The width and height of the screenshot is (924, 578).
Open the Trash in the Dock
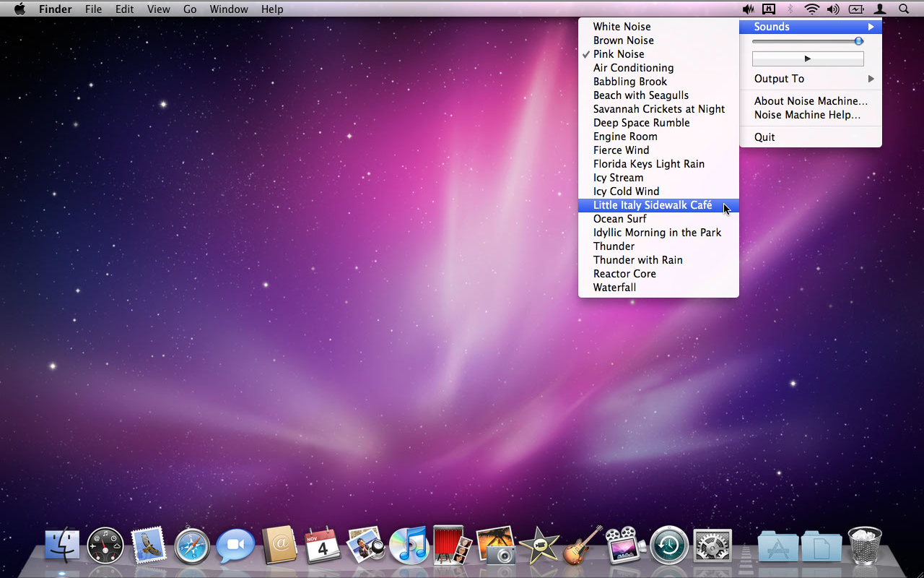click(865, 545)
